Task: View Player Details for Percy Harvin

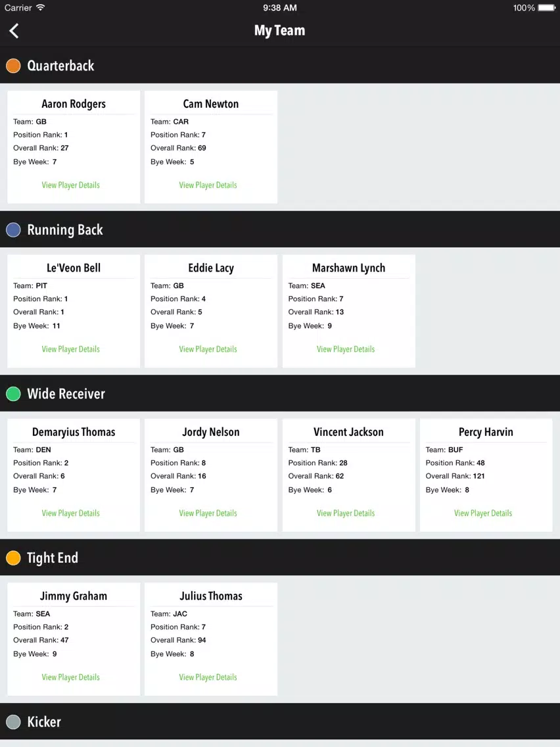Action: [483, 513]
